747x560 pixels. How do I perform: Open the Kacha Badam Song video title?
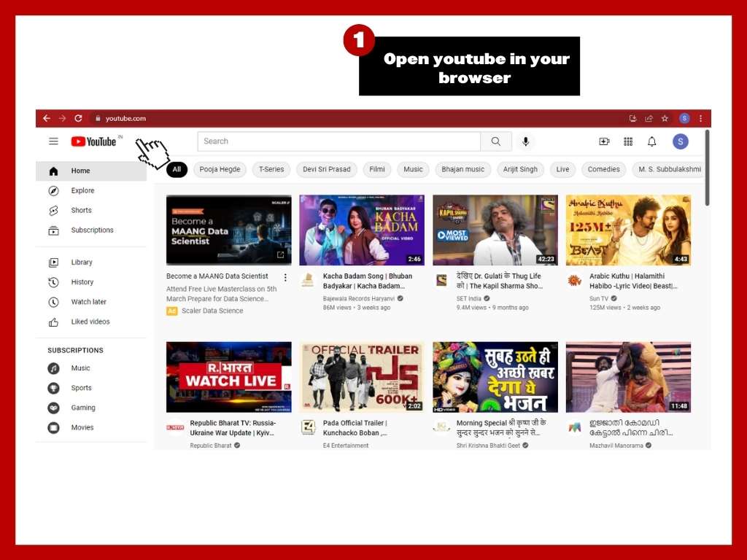pos(368,281)
